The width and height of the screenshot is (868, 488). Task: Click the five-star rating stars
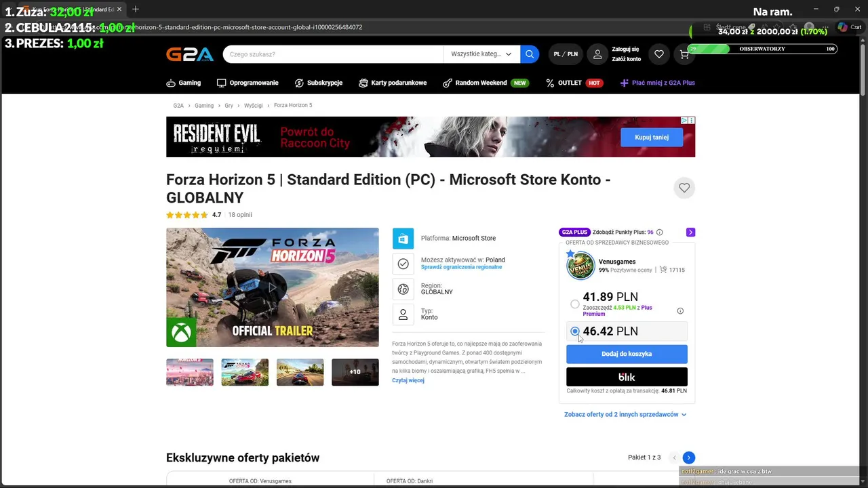(x=187, y=215)
